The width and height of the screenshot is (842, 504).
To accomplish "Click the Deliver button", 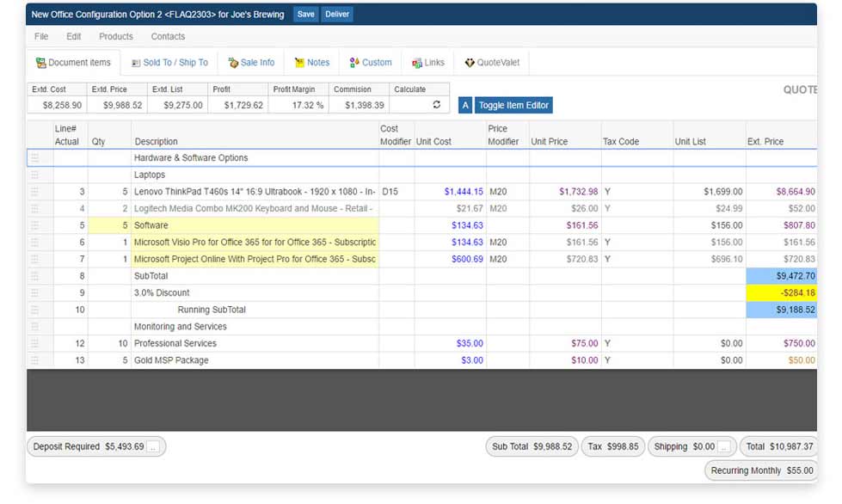I will 336,15.
